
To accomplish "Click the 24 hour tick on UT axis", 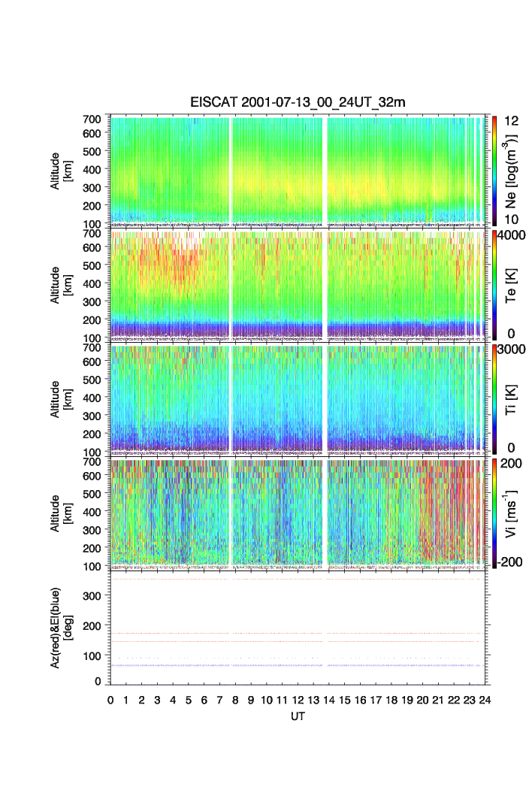I will pyautogui.click(x=485, y=700).
